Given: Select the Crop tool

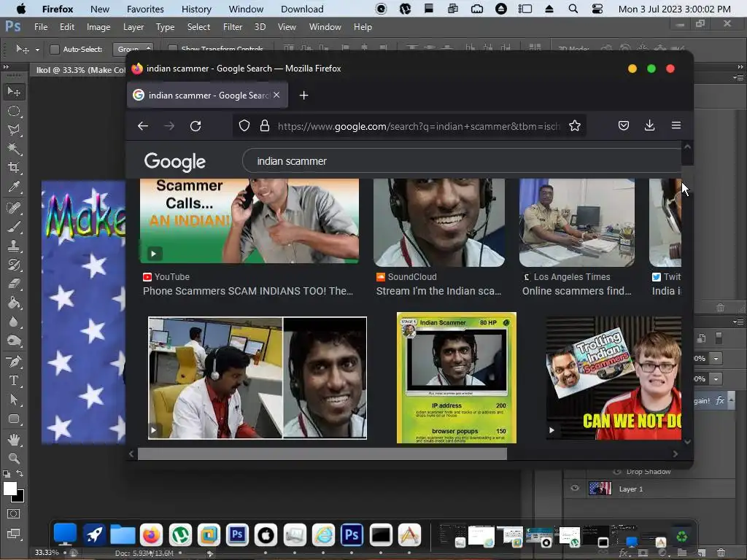Looking at the screenshot, I should pos(14,168).
